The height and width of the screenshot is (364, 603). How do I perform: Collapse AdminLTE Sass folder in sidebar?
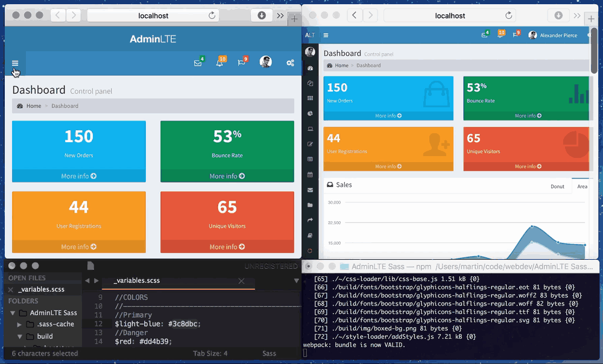(13, 313)
